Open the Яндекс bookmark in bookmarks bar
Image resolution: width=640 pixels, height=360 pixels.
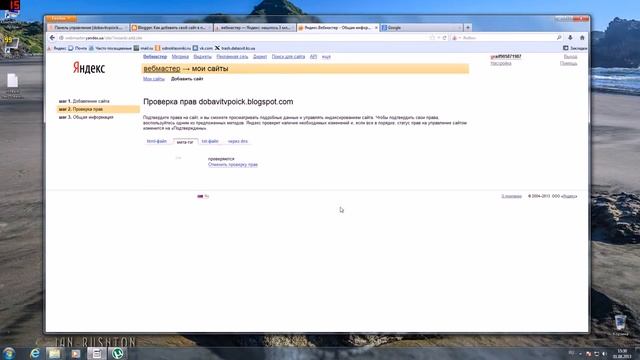(57, 48)
